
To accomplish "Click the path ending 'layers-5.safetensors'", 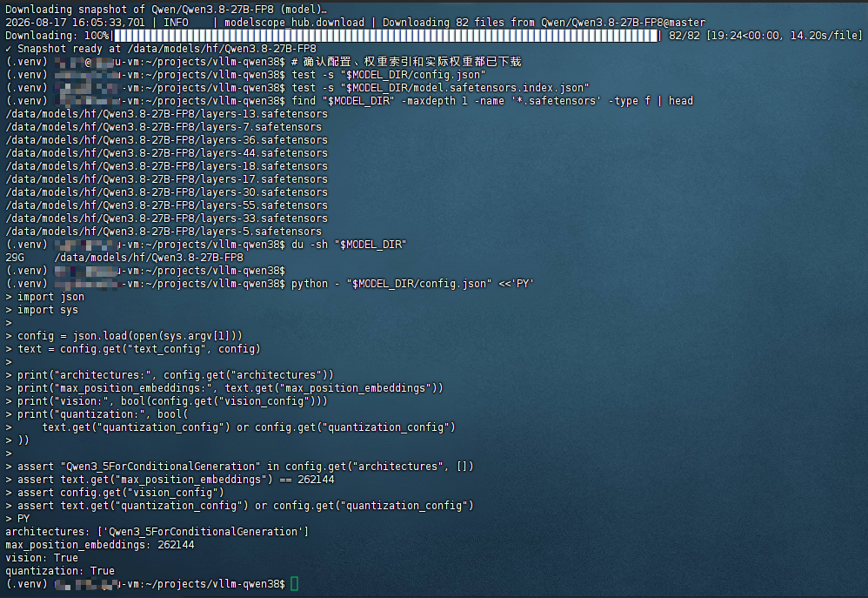I will [164, 232].
